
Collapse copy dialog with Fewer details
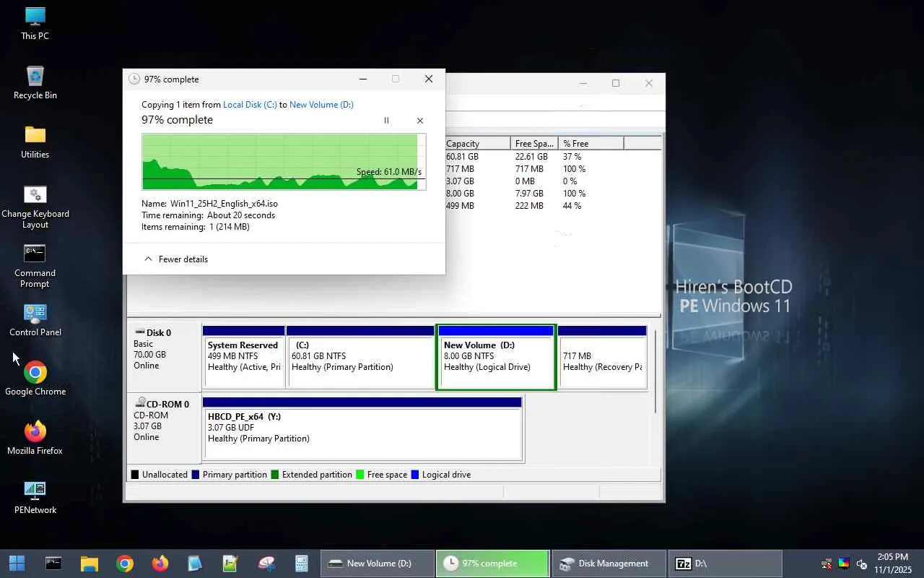pyautogui.click(x=176, y=259)
